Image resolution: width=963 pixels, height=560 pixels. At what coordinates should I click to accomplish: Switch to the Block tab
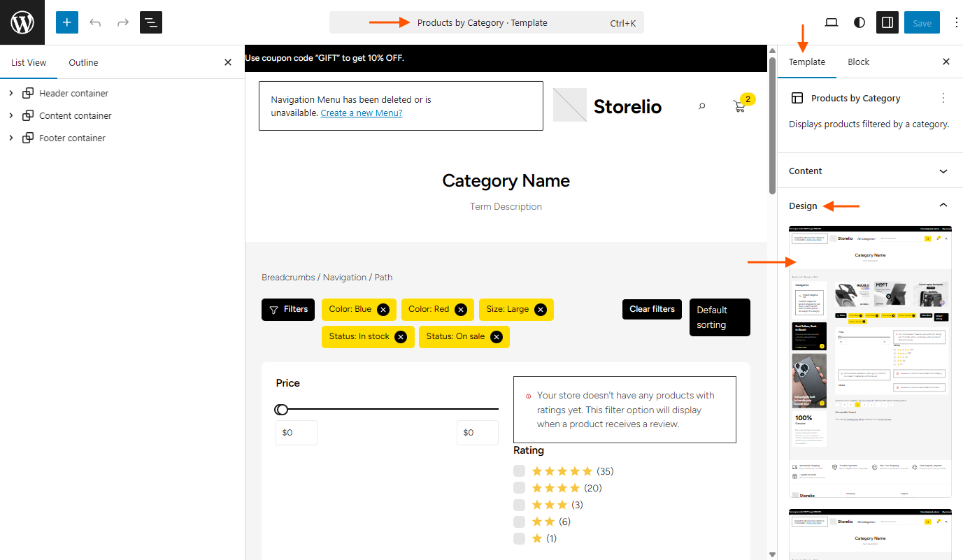(858, 62)
